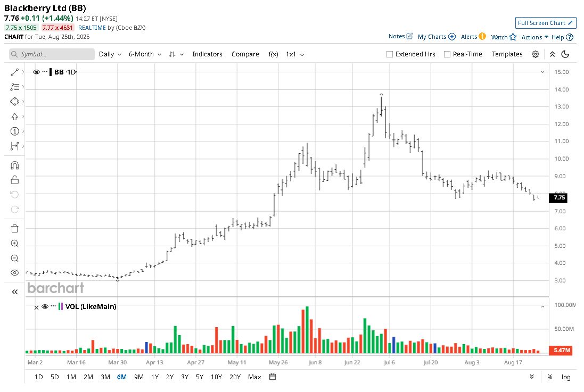Select the price range measurement tool
This screenshot has height=392, width=584.
tap(14, 146)
